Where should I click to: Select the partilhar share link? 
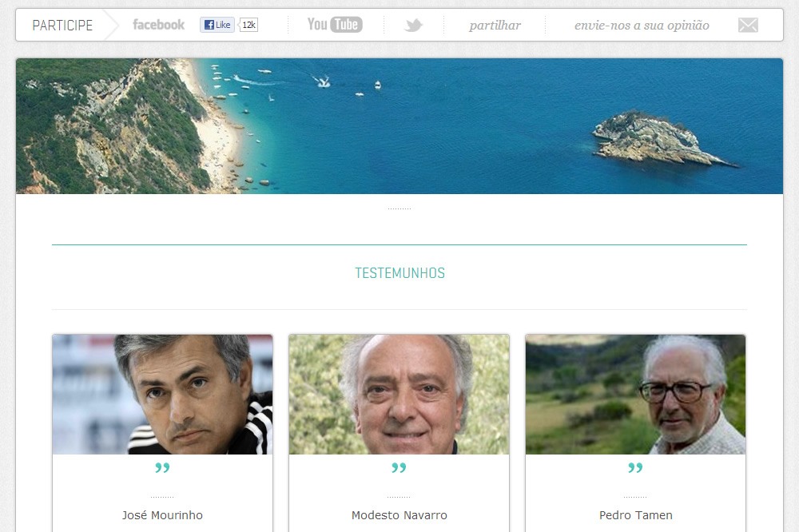click(x=495, y=26)
